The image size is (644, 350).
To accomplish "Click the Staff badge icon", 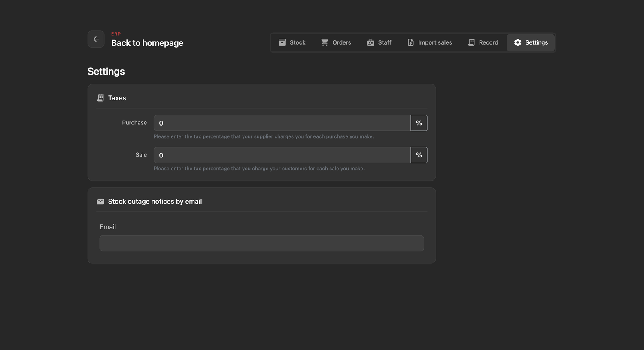I will (x=371, y=42).
